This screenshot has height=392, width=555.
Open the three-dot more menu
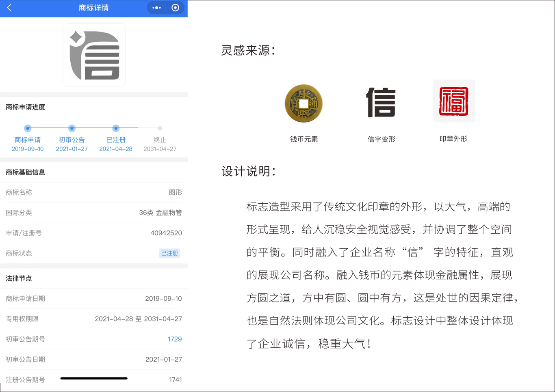[x=156, y=8]
